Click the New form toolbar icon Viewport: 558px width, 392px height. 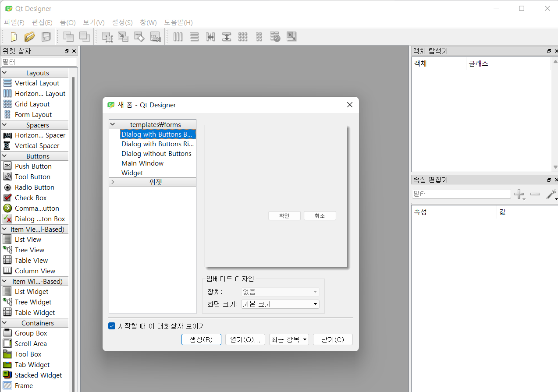click(14, 37)
